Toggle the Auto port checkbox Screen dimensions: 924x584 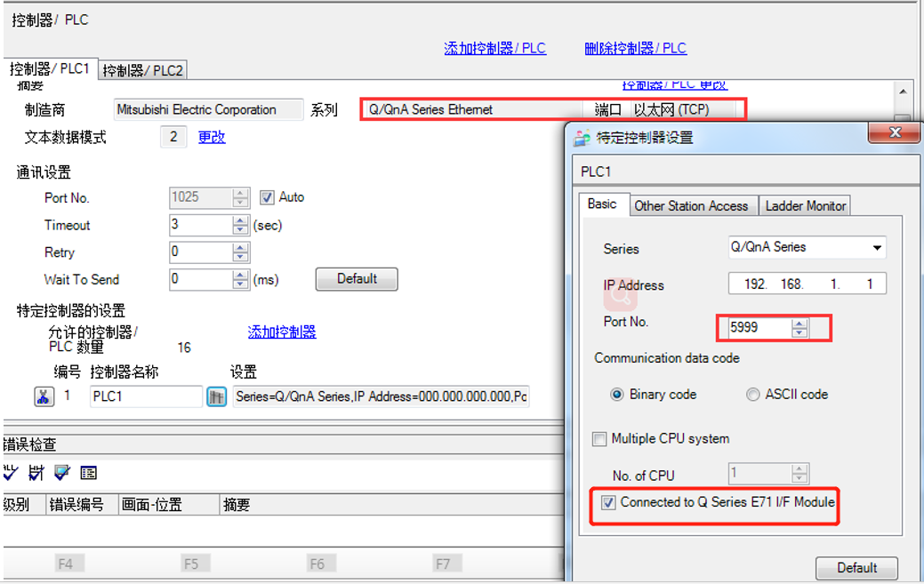[267, 197]
